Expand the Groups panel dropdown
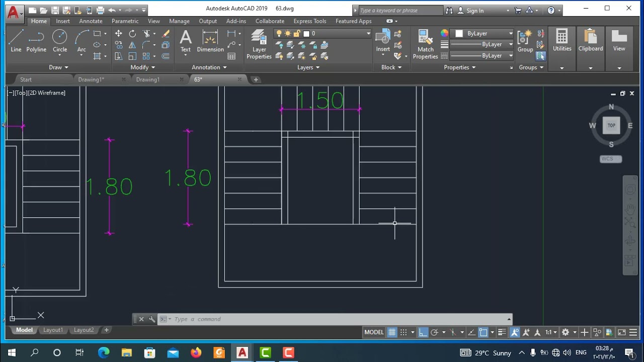644x362 pixels. pyautogui.click(x=531, y=67)
